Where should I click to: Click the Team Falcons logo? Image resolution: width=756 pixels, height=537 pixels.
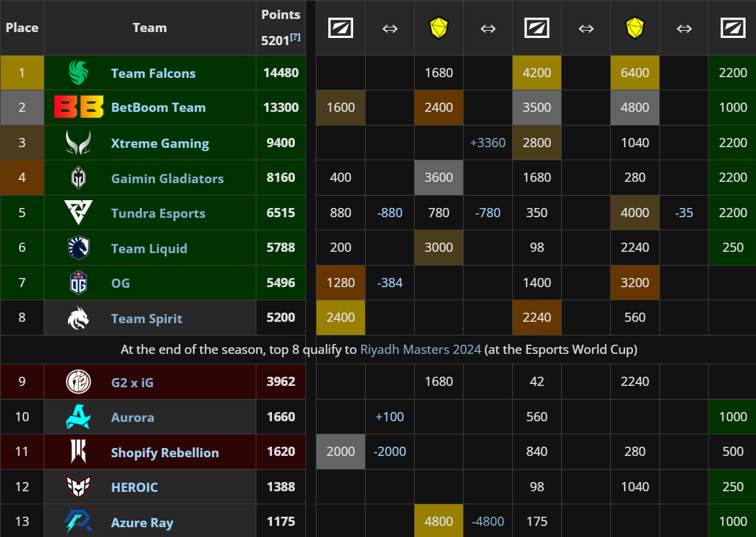pos(78,73)
